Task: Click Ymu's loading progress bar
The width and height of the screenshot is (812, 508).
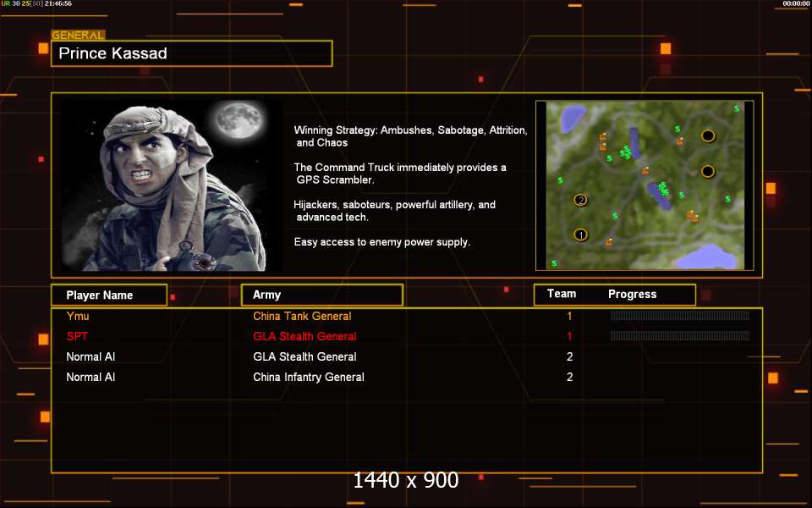Action: click(x=679, y=316)
